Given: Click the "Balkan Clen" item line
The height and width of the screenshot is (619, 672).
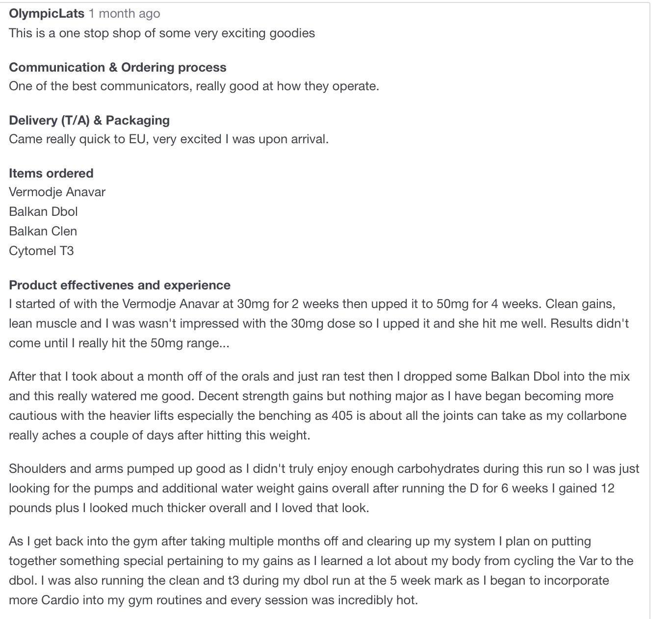Looking at the screenshot, I should coord(43,232).
